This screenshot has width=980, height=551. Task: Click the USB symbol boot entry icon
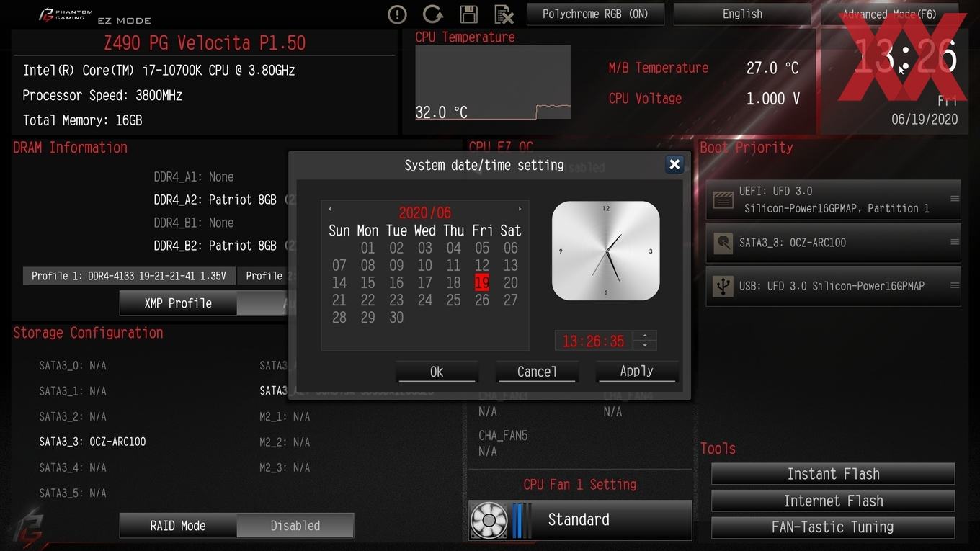point(723,286)
